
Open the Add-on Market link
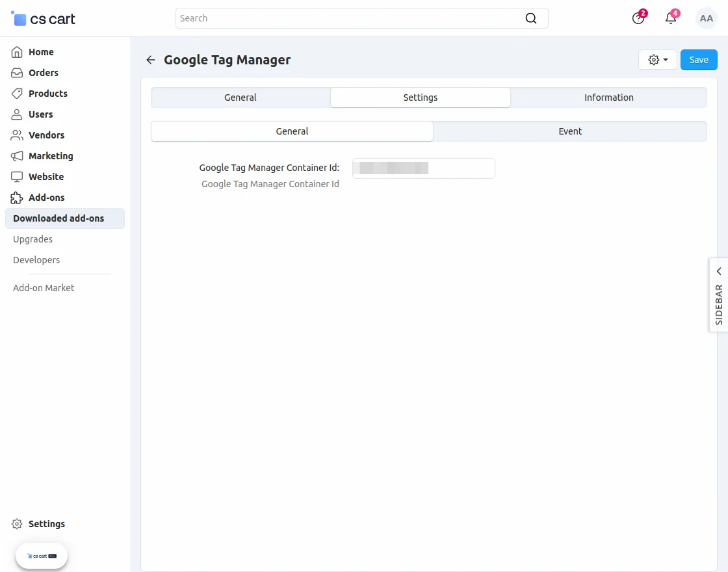[43, 287]
